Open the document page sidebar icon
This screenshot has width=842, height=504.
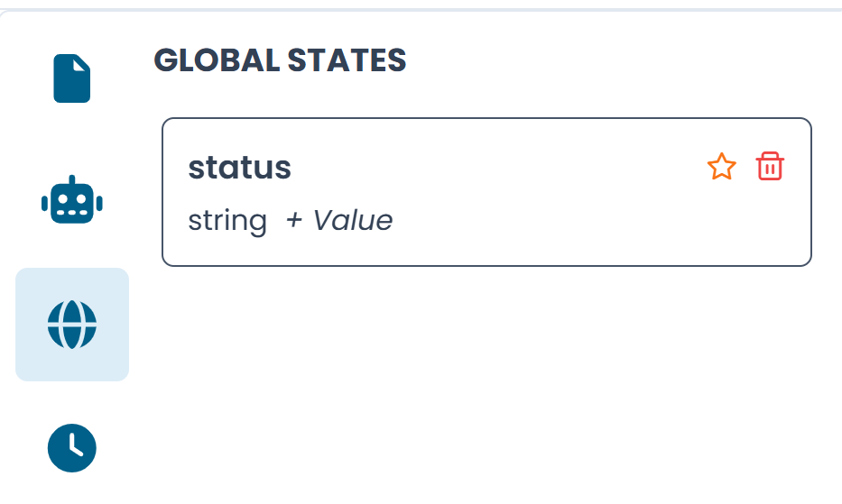(x=72, y=78)
